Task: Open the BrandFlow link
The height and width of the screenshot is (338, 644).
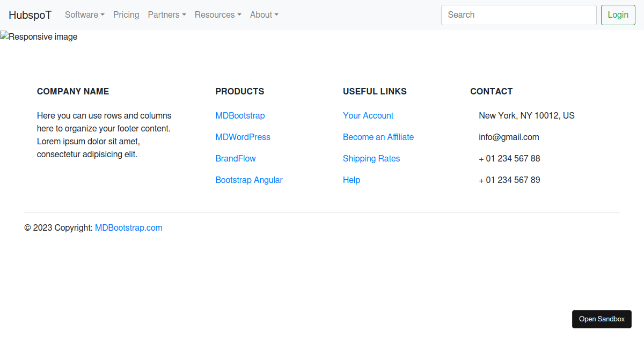Action: 236,159
